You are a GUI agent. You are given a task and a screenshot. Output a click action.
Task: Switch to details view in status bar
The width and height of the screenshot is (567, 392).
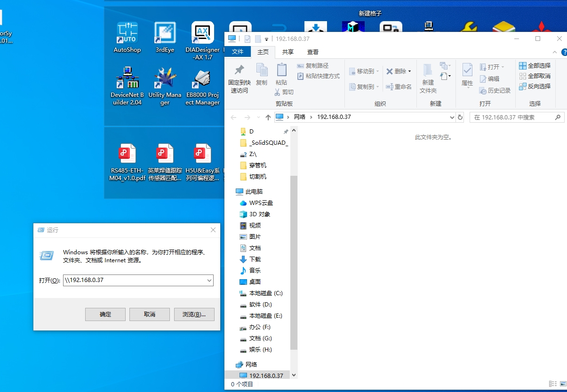pos(552,384)
